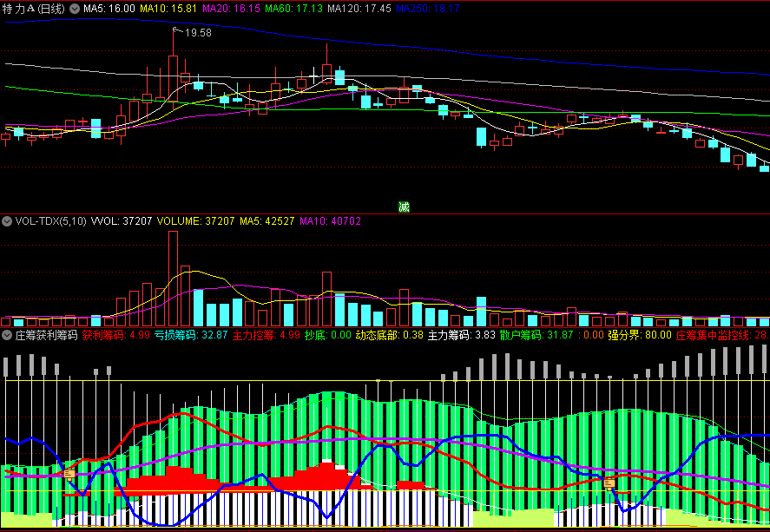Click the MA20: 16.15 label
This screenshot has width=770, height=532.
click(231, 9)
